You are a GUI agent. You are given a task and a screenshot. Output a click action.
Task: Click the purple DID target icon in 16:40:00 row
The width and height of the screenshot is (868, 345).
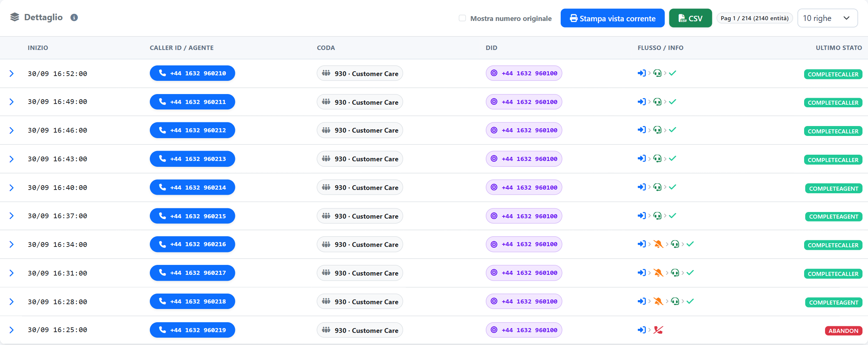coord(494,187)
